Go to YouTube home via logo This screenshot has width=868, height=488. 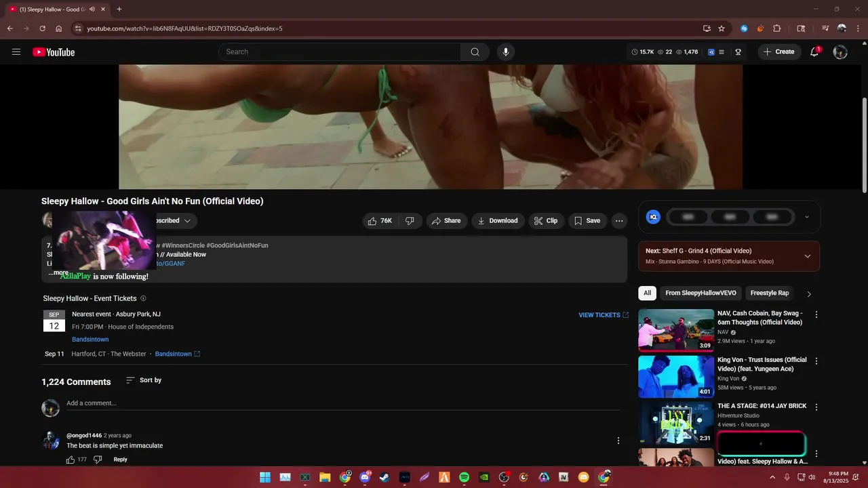coord(54,52)
